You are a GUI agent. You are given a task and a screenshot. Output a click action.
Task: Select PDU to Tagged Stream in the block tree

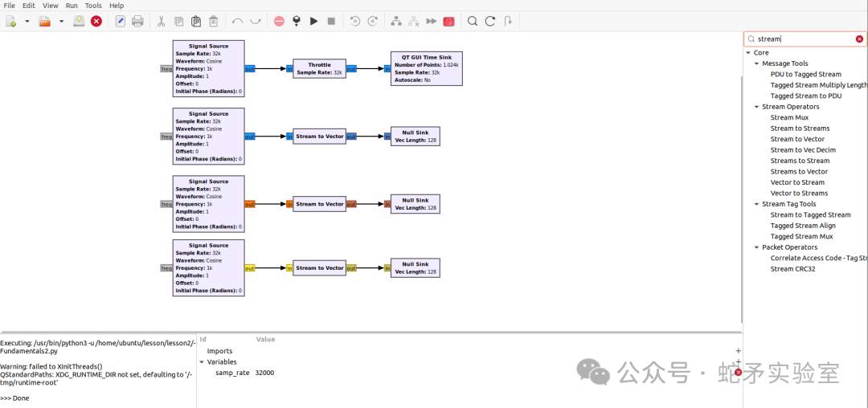click(x=805, y=74)
